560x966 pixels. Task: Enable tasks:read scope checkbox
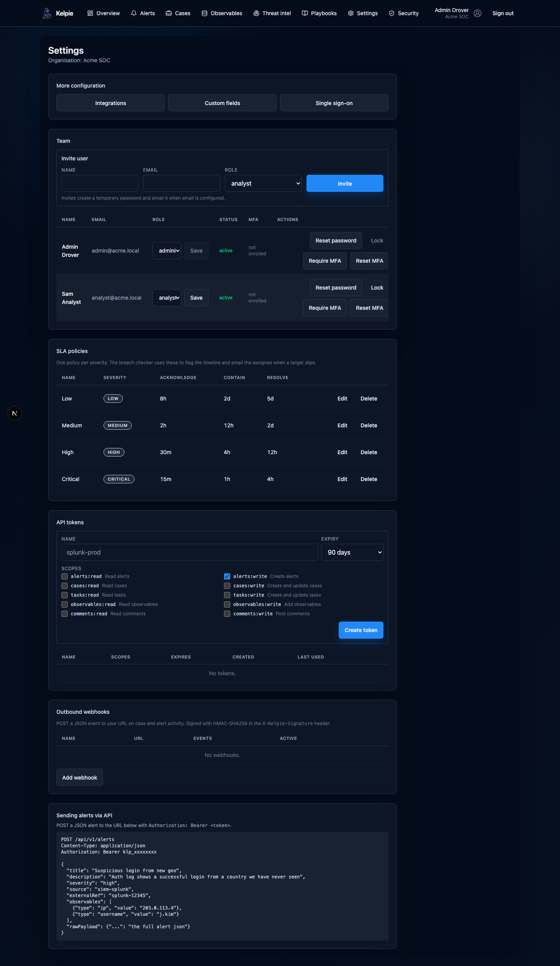click(65, 595)
